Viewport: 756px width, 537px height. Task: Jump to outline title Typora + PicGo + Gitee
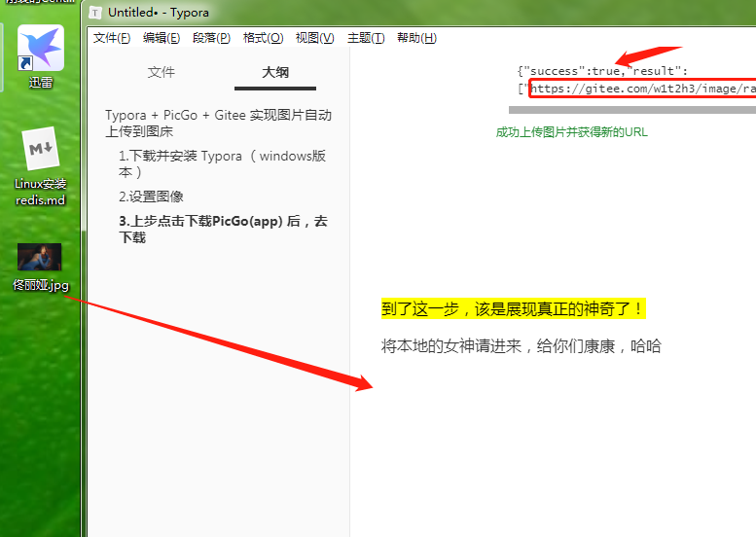point(218,123)
